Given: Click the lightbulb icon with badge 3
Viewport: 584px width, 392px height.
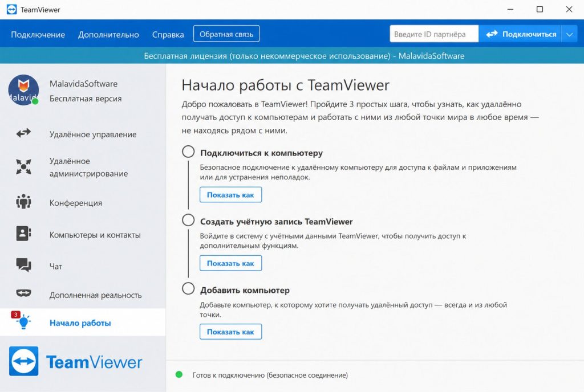Looking at the screenshot, I should point(22,321).
